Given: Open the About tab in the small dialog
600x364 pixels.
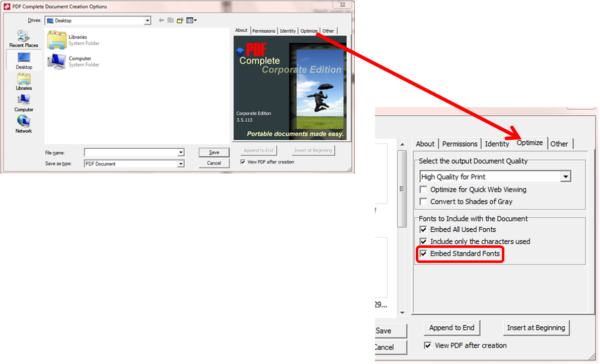Looking at the screenshot, I should click(242, 31).
